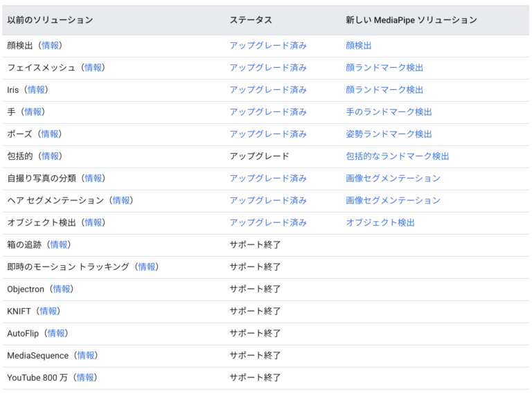Open the new オブジェクト検出 solution link
The height and width of the screenshot is (396, 532).
(x=380, y=222)
